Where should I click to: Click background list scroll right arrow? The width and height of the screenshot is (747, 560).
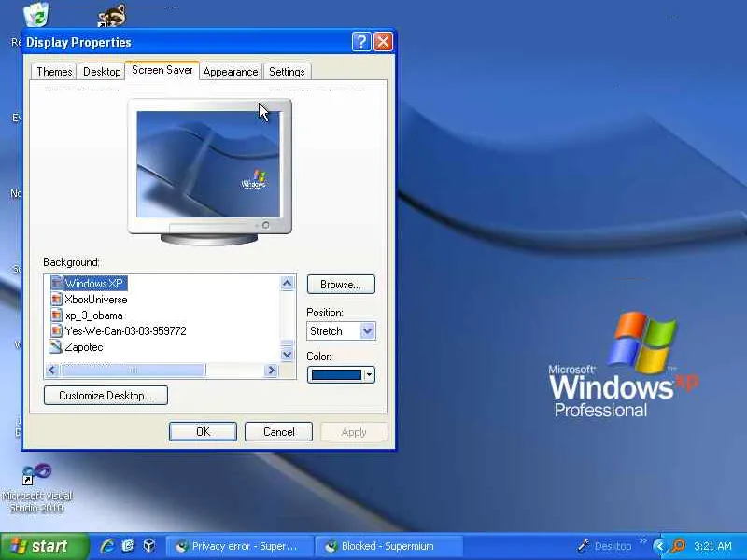pos(271,370)
